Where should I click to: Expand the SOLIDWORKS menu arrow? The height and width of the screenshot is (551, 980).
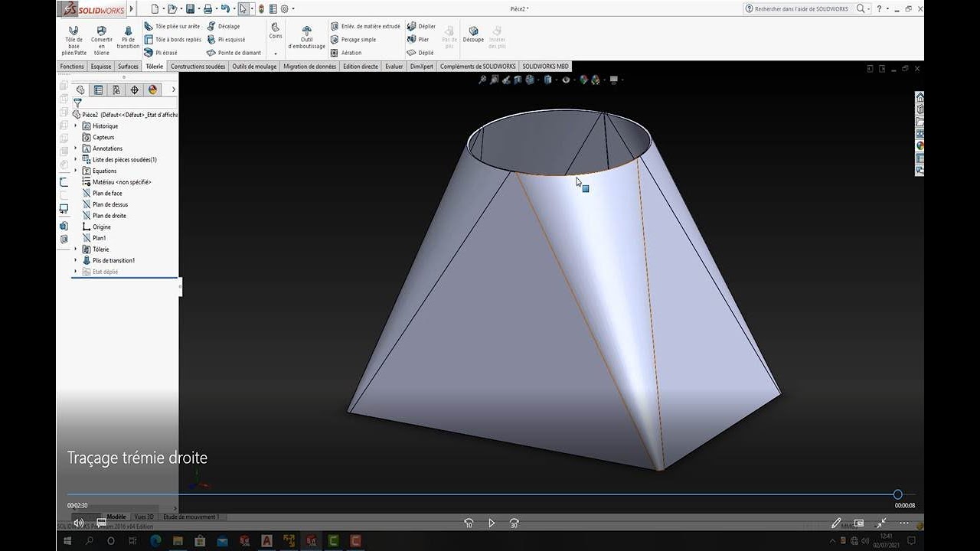coord(132,9)
